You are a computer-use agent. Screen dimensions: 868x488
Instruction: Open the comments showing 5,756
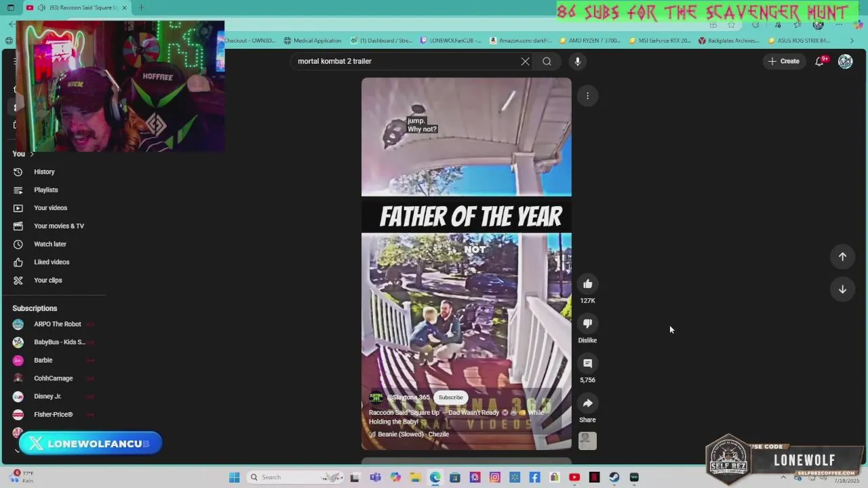click(588, 363)
